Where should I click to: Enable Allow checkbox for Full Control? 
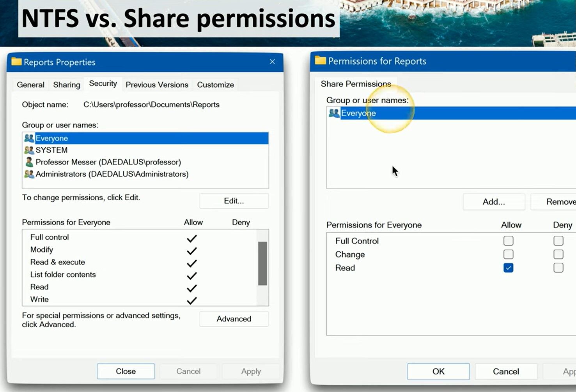click(x=508, y=241)
